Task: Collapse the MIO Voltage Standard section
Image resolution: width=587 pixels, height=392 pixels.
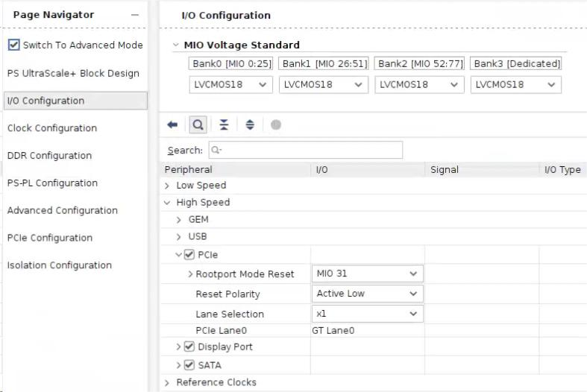Action: coord(176,45)
